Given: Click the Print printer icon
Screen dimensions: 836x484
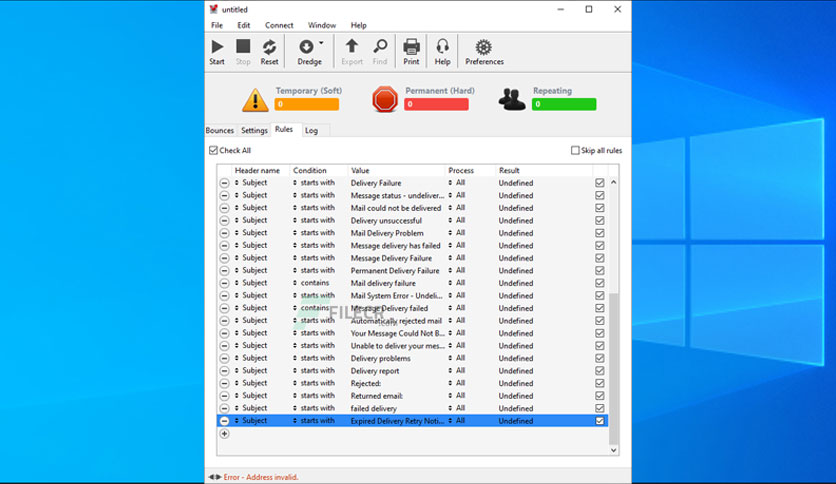Looking at the screenshot, I should (411, 47).
